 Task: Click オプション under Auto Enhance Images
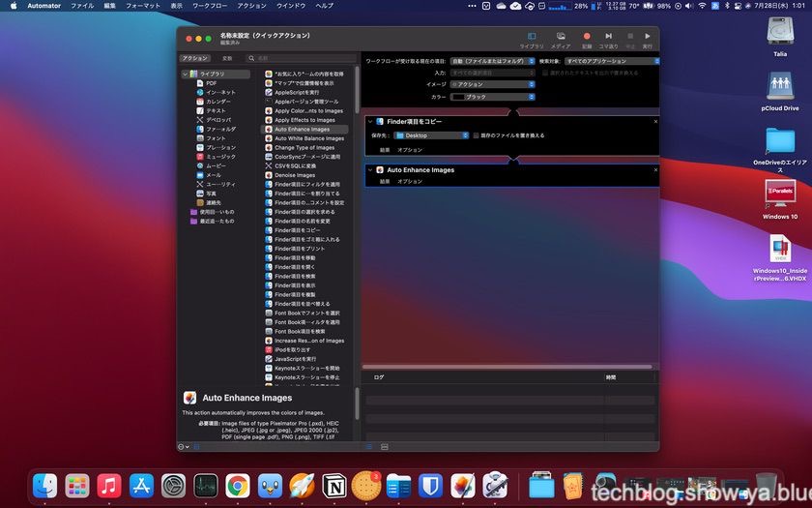tap(410, 181)
